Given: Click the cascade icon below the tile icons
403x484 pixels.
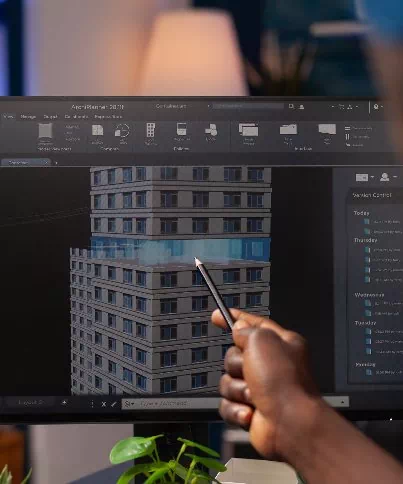Looking at the screenshot, I should [x=348, y=145].
